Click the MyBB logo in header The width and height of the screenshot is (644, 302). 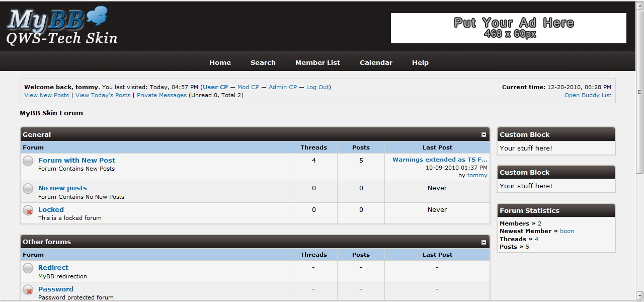[61, 27]
